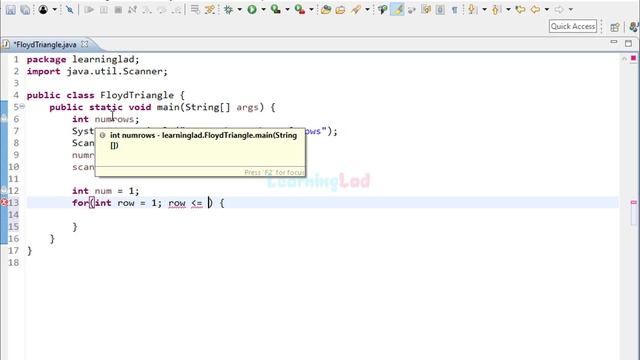Image resolution: width=640 pixels, height=360 pixels.
Task: Click the red error indicator in overview ruler
Action: tap(633, 58)
